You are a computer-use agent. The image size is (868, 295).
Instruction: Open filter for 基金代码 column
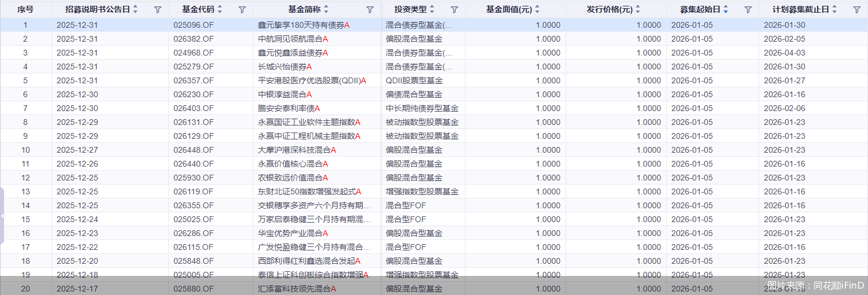242,9
